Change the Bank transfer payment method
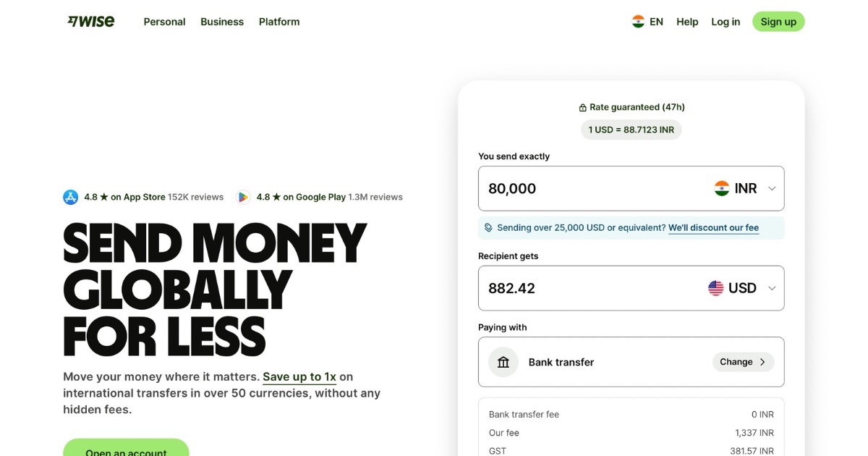This screenshot has width=868, height=456. [743, 362]
